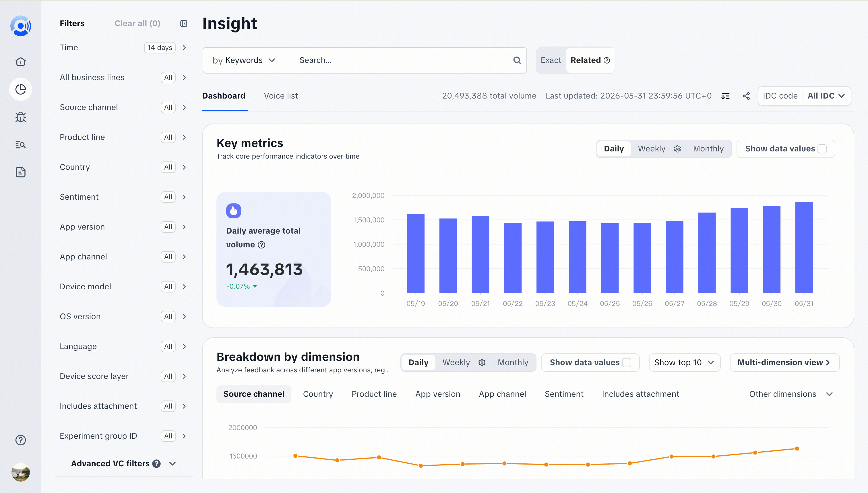Toggle Show data values in Key metrics
Image resolution: width=868 pixels, height=493 pixels.
click(822, 149)
